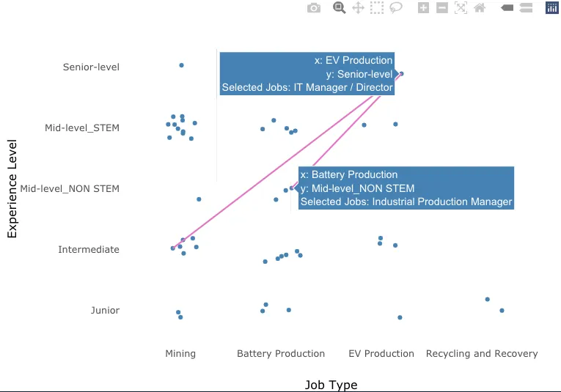Open the Plotly logo link
The height and width of the screenshot is (392, 561).
click(551, 8)
